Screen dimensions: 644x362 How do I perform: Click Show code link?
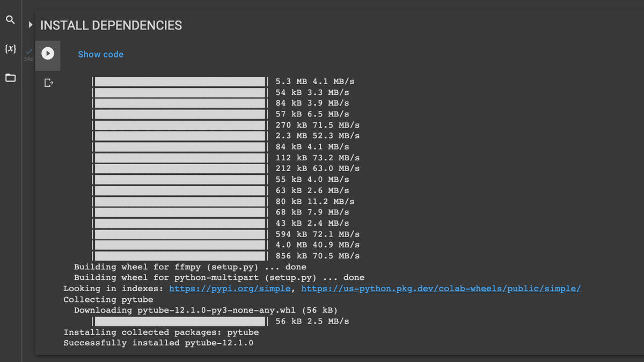coord(100,54)
